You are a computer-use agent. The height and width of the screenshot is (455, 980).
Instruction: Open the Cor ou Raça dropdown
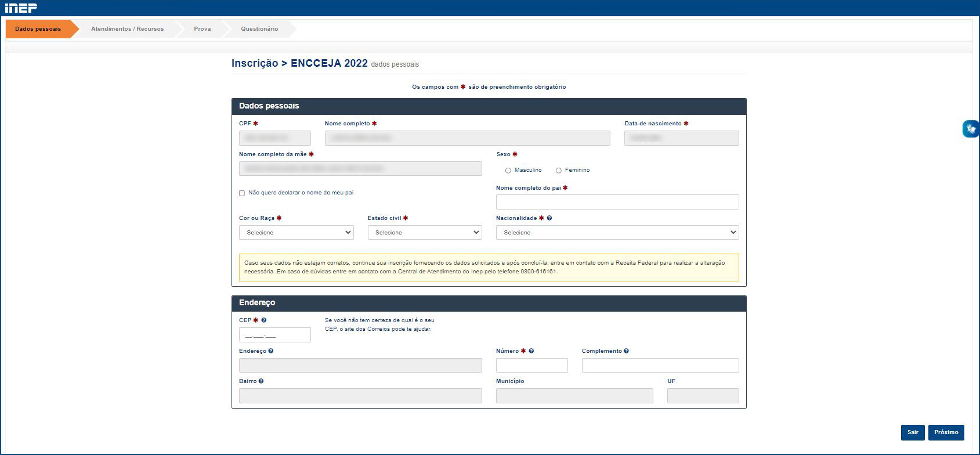pyautogui.click(x=296, y=233)
